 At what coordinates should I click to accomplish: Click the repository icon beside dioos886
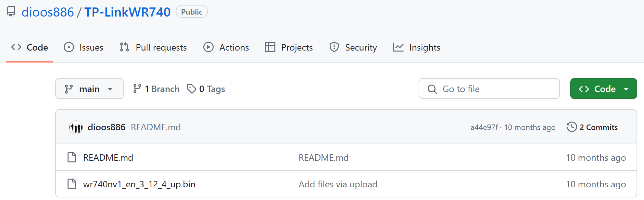tap(11, 12)
